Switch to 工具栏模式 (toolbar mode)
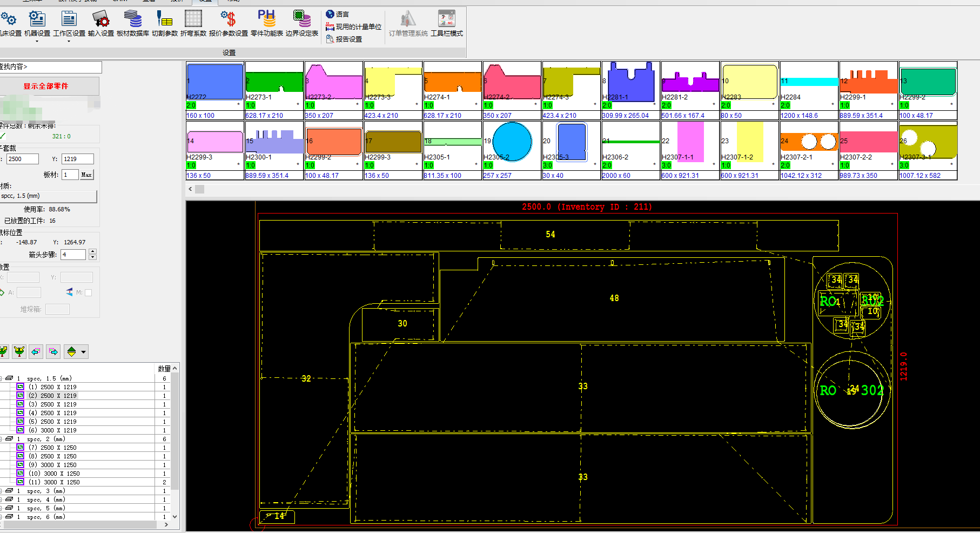 point(447,24)
